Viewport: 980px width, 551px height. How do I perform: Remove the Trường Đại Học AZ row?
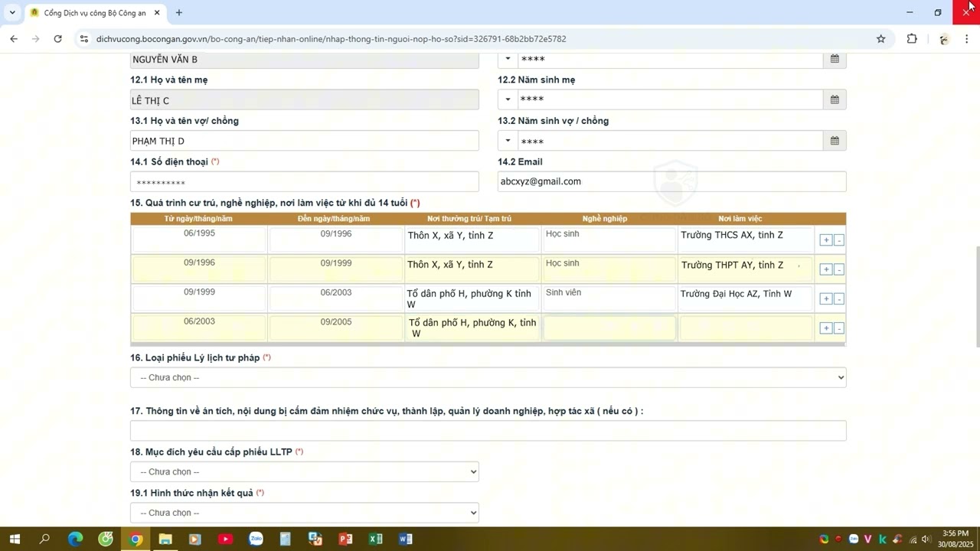pyautogui.click(x=839, y=299)
